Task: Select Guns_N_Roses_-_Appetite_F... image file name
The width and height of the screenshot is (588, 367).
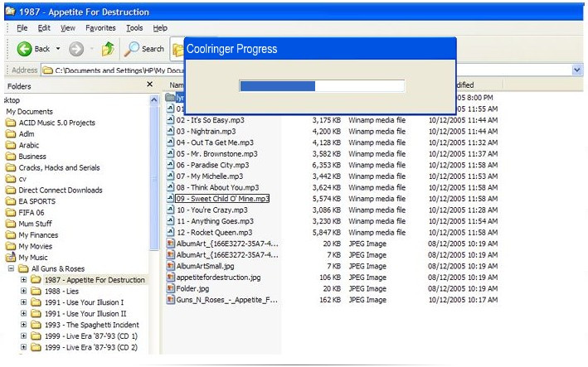Action: pos(227,300)
